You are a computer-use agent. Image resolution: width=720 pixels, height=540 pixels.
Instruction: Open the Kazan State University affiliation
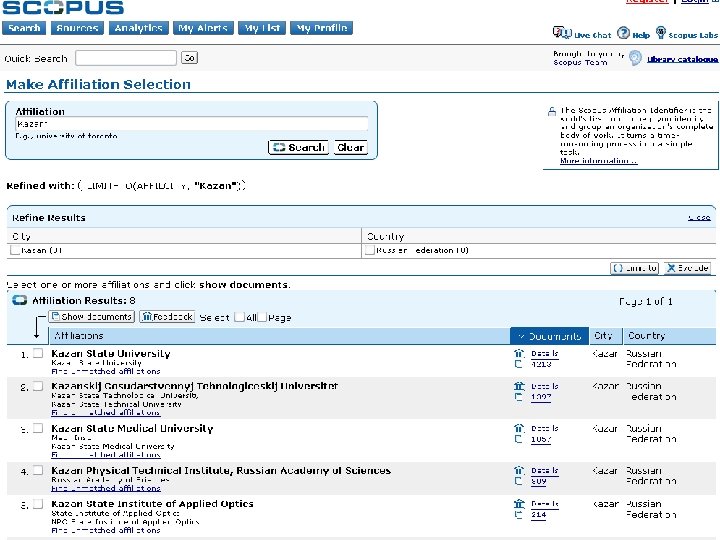pos(111,354)
